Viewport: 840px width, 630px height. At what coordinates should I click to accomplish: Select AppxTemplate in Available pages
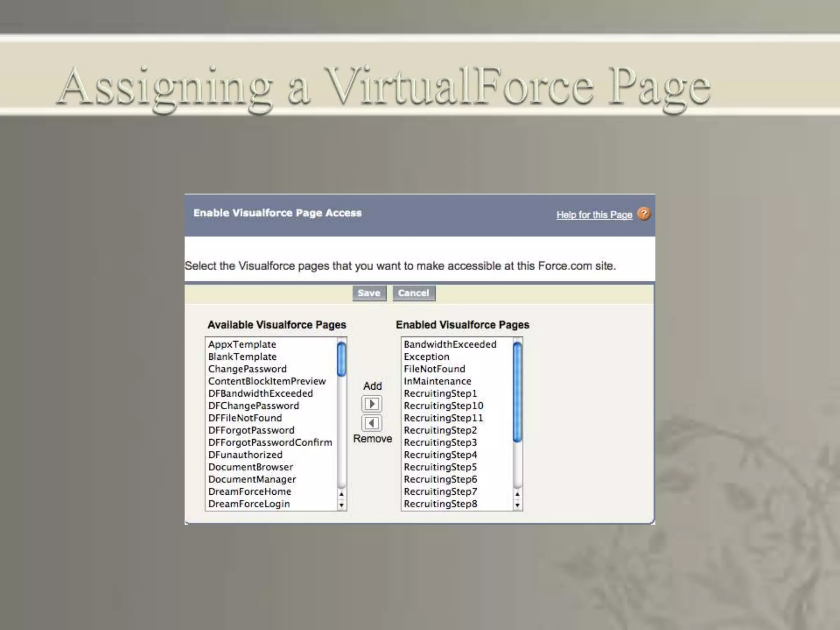click(242, 345)
